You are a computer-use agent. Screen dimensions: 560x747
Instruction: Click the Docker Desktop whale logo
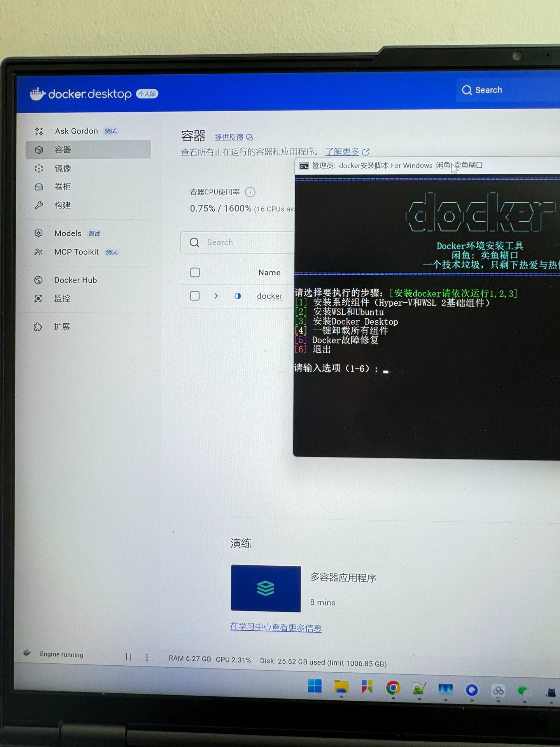click(38, 94)
